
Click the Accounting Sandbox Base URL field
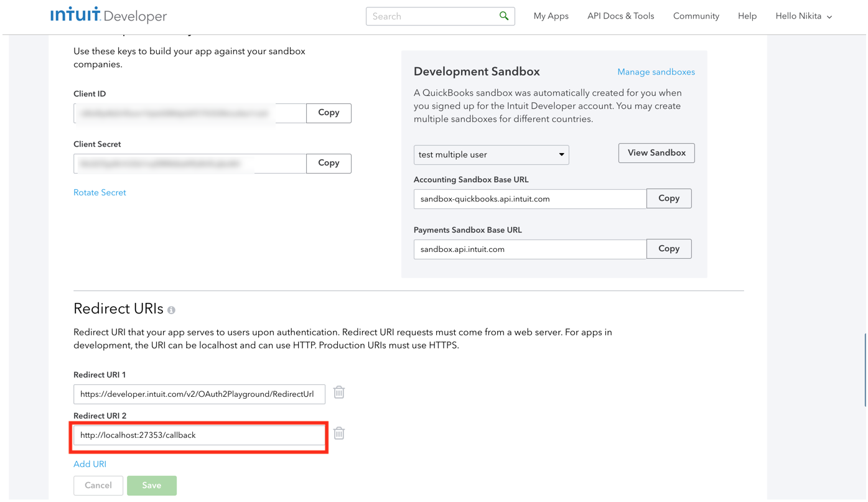point(530,199)
